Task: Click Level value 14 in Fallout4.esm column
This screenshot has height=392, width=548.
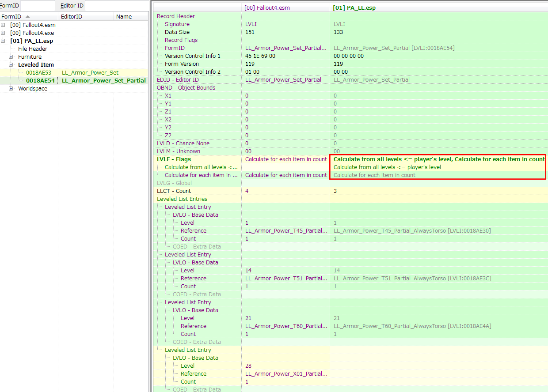Action: pyautogui.click(x=248, y=270)
